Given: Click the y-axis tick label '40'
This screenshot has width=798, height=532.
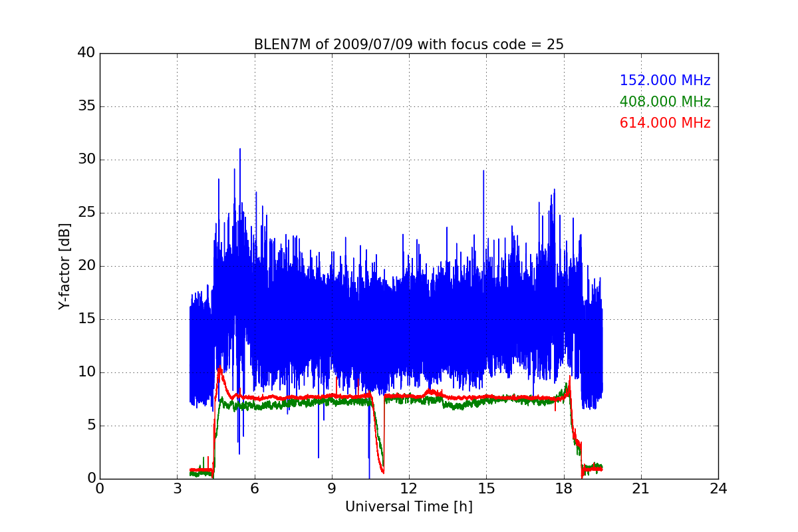Looking at the screenshot, I should (86, 53).
